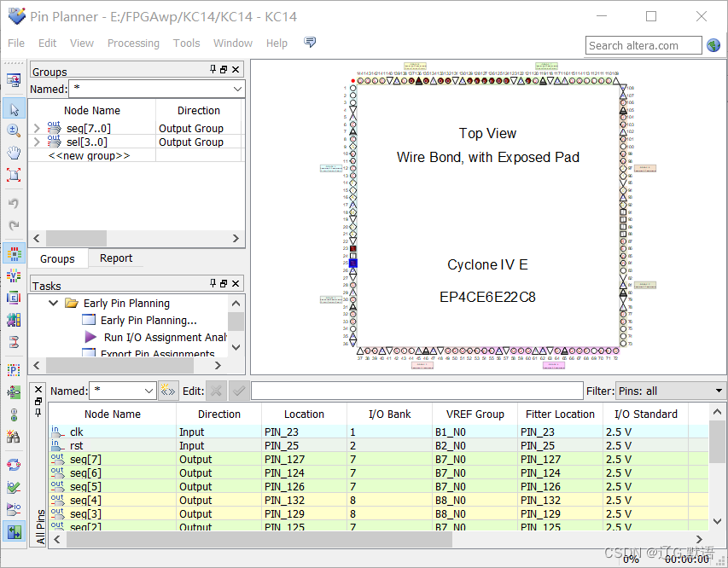Screen dimensions: 728x568
Task: Open the File menu
Action: [x=16, y=43]
